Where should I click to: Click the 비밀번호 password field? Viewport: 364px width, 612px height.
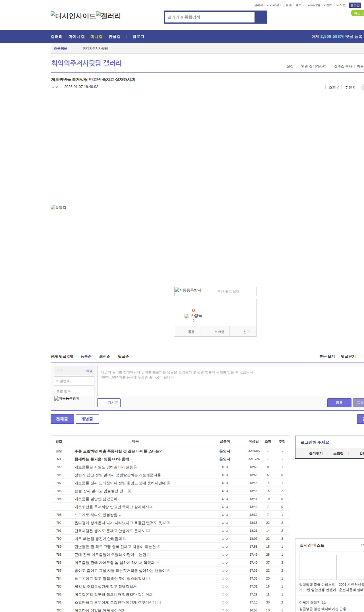pos(74,381)
